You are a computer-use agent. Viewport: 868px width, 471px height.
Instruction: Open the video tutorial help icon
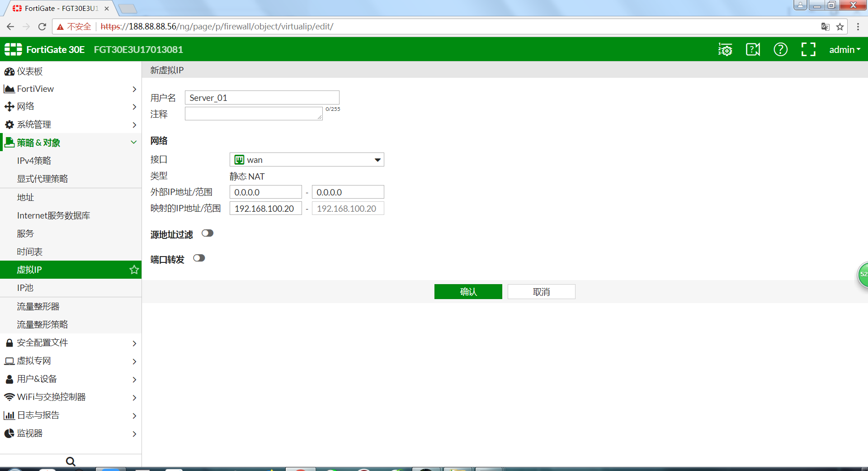click(x=753, y=49)
